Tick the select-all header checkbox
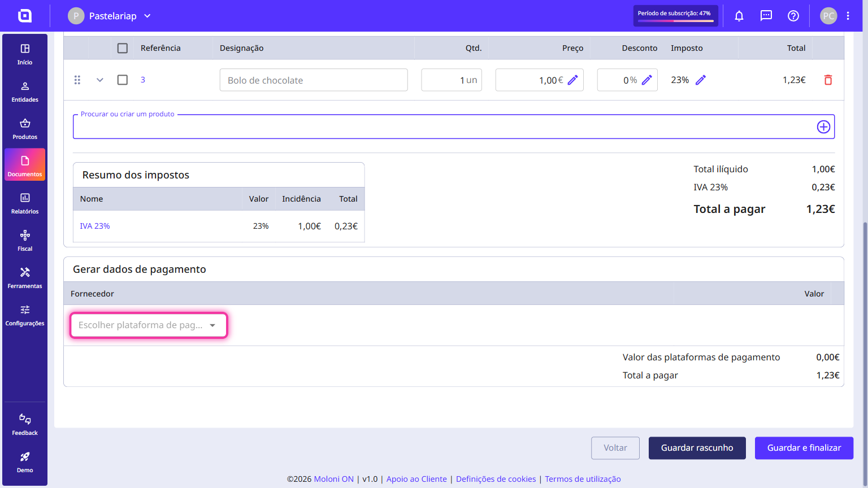Image resolution: width=868 pixels, height=488 pixels. pyautogui.click(x=123, y=48)
